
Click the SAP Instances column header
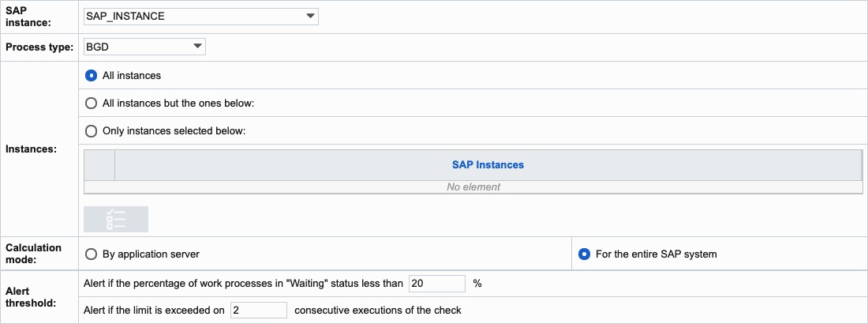point(488,165)
